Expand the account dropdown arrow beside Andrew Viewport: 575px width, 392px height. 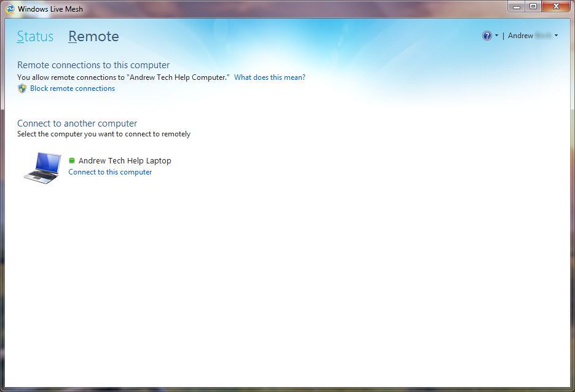[557, 36]
